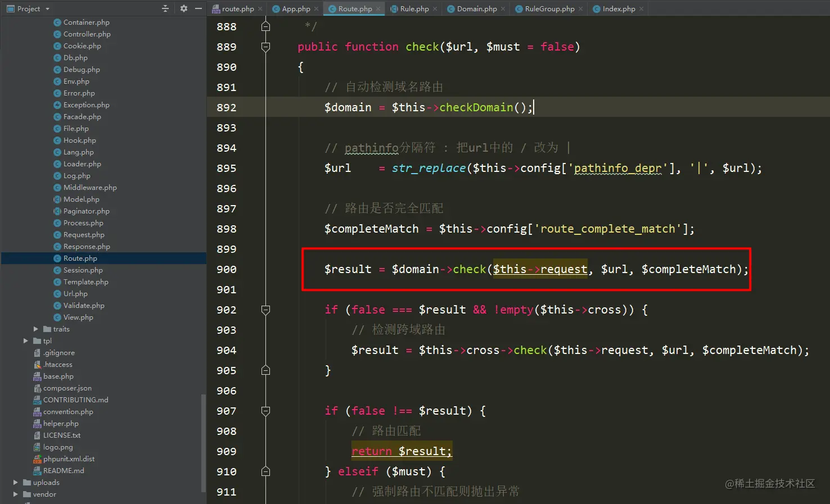Close the App.php tab

tap(317, 8)
